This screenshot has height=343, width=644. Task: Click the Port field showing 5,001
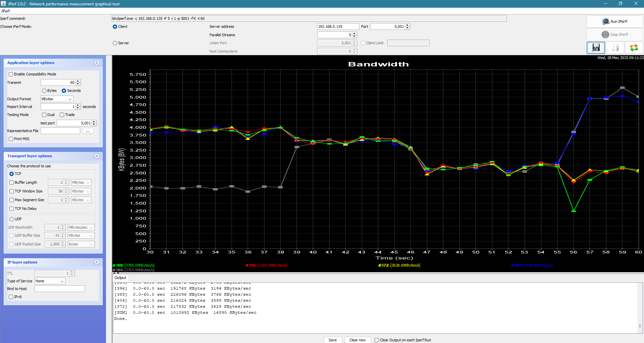388,26
